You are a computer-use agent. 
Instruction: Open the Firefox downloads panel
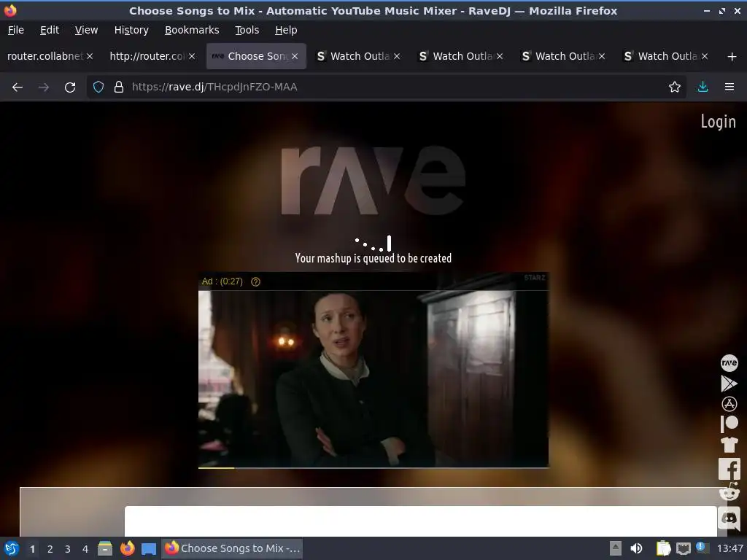click(703, 87)
